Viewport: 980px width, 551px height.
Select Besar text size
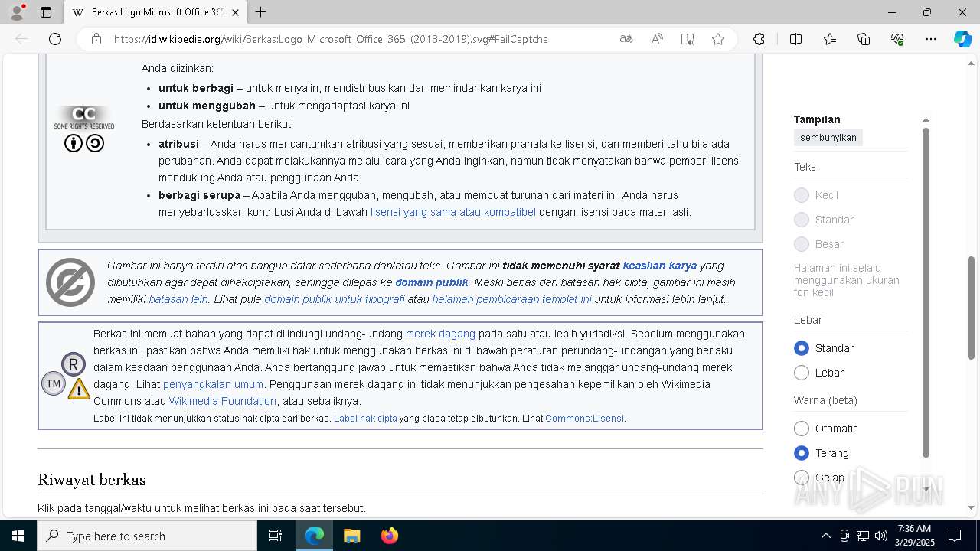pyautogui.click(x=802, y=244)
